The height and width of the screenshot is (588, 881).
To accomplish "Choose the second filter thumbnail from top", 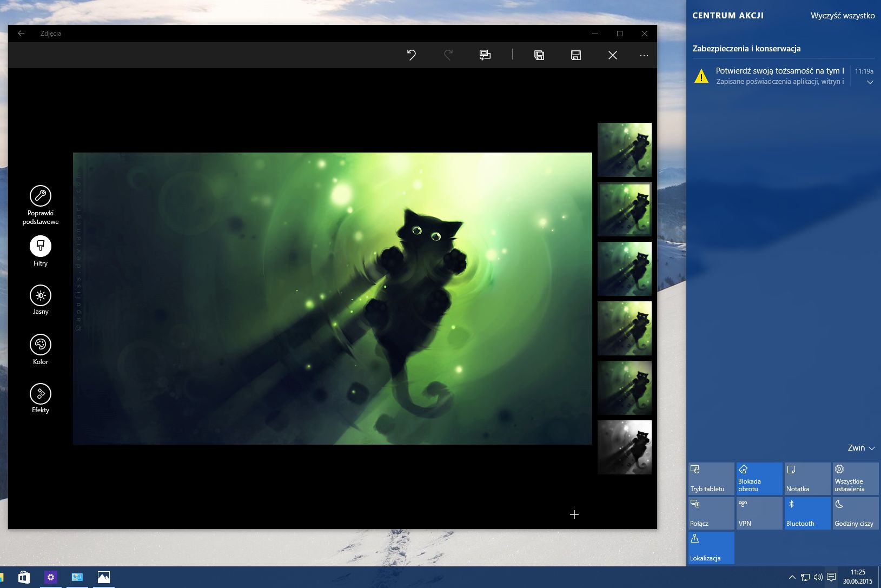I will pos(625,209).
